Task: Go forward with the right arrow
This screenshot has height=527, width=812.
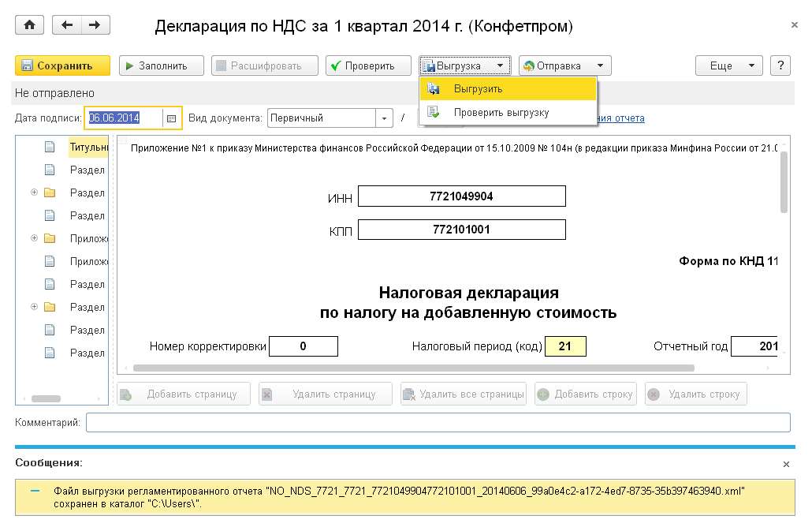Action: tap(95, 25)
